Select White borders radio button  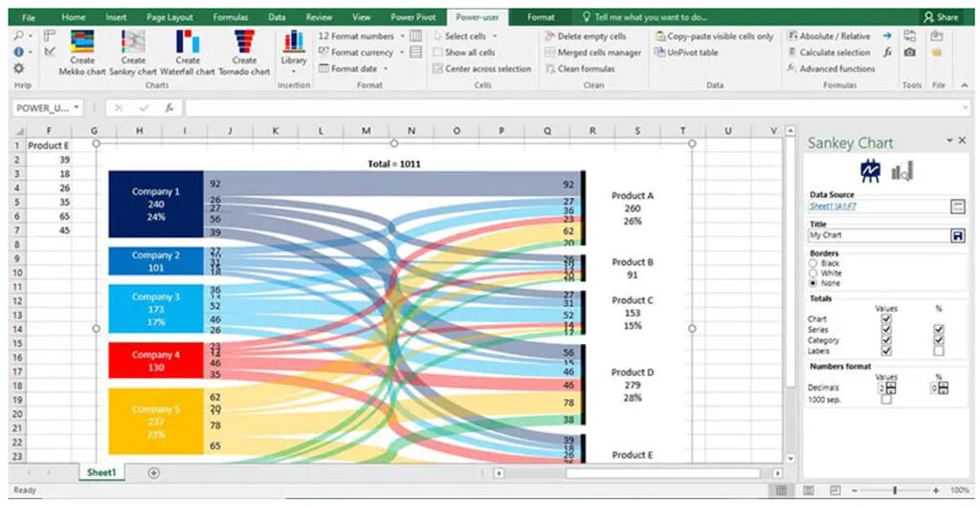pos(813,274)
